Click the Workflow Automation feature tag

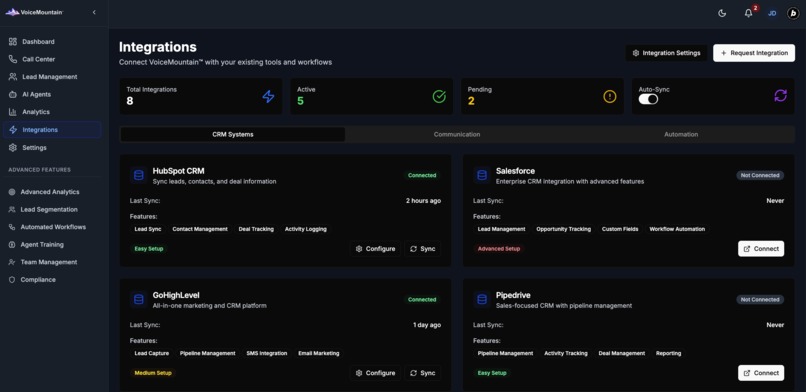pyautogui.click(x=677, y=229)
